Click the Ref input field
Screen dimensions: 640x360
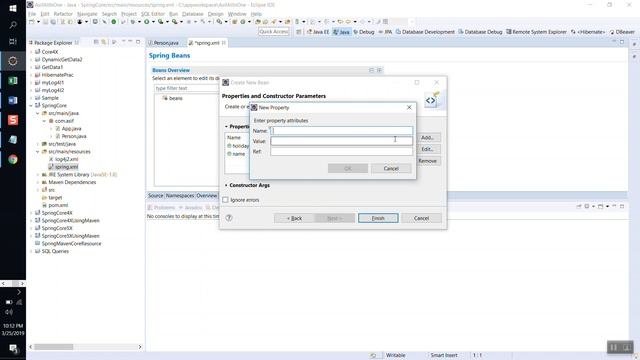tap(342, 151)
